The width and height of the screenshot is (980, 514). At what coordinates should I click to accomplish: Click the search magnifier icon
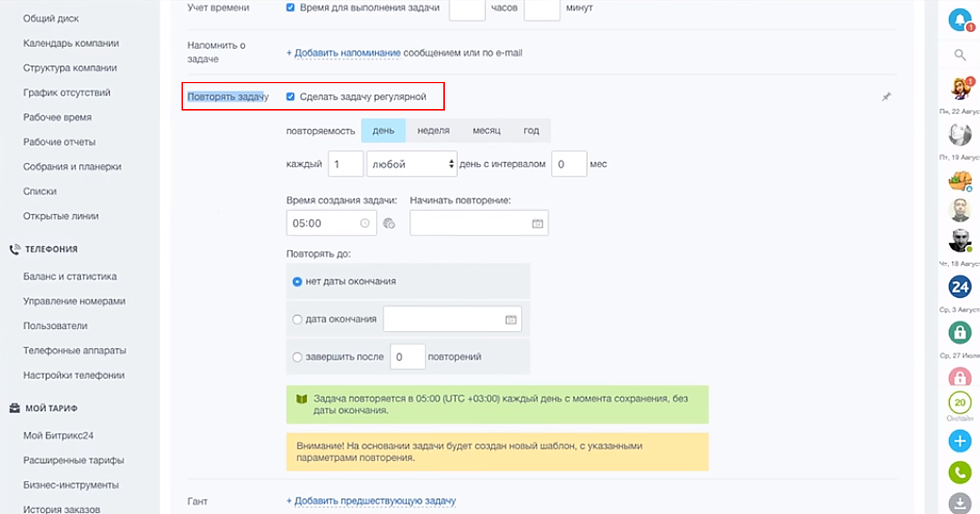(x=960, y=55)
